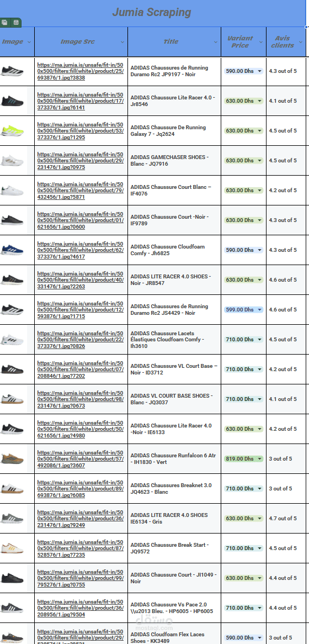
Task: Open price dropdown for Lite Racer 4.0 Jr8546
Action: pyautogui.click(x=259, y=101)
